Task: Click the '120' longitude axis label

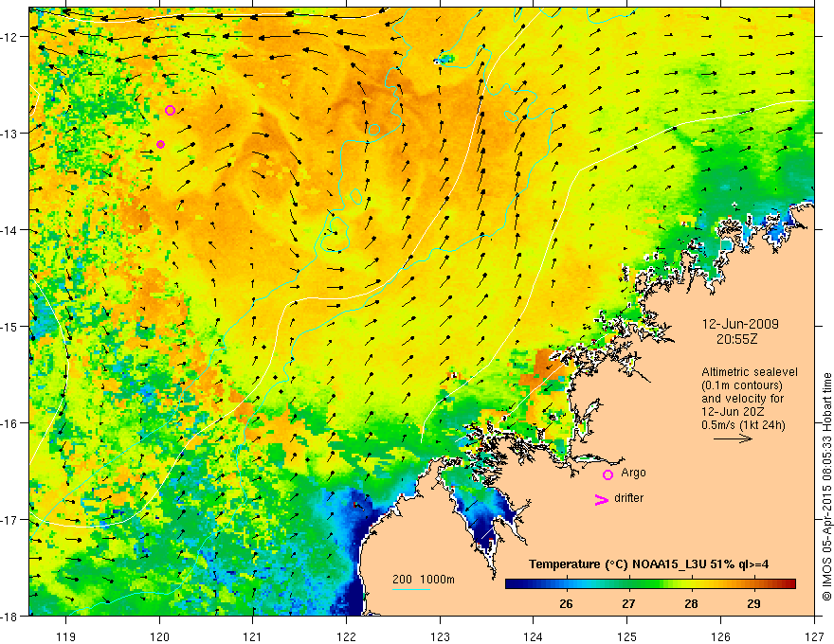Action: tap(159, 636)
